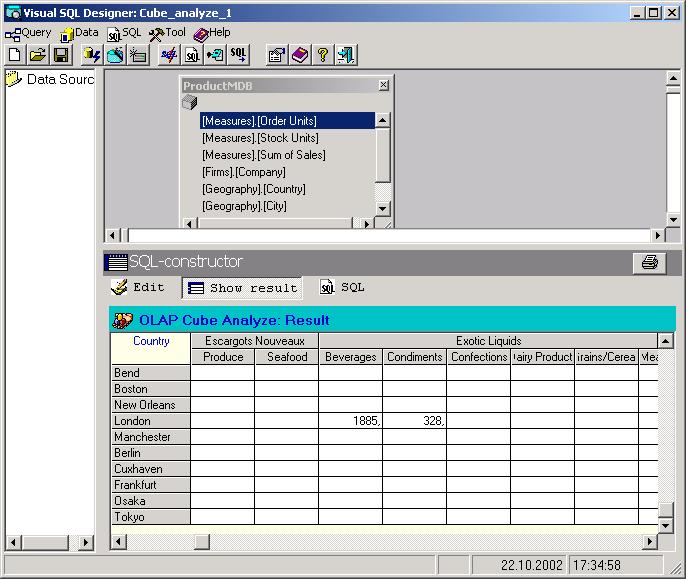Click the printer button in SQL-constructor
The height and width of the screenshot is (579, 686).
point(649,263)
